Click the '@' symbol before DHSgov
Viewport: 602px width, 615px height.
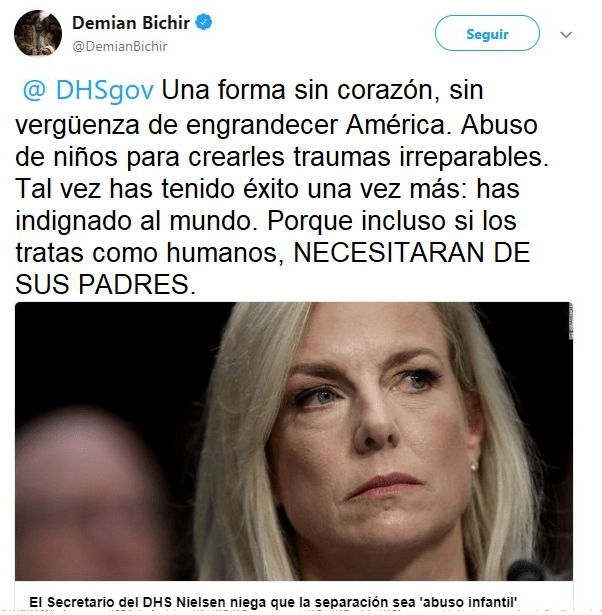click(x=35, y=91)
